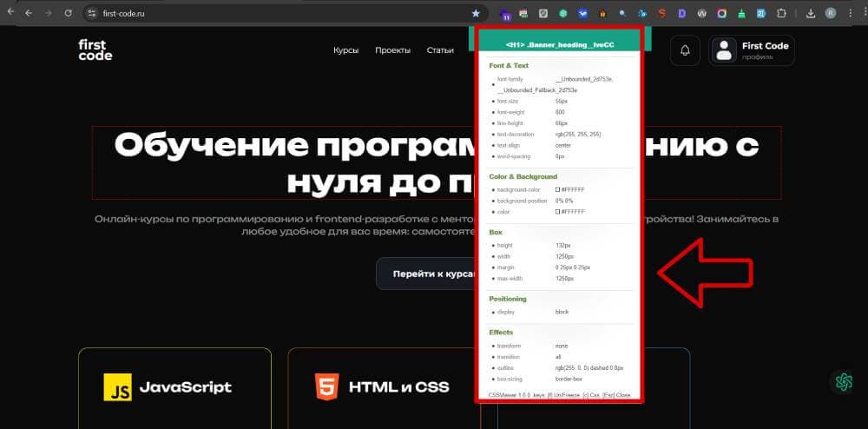Click the browser back arrow
The height and width of the screenshot is (429, 868).
tap(10, 14)
